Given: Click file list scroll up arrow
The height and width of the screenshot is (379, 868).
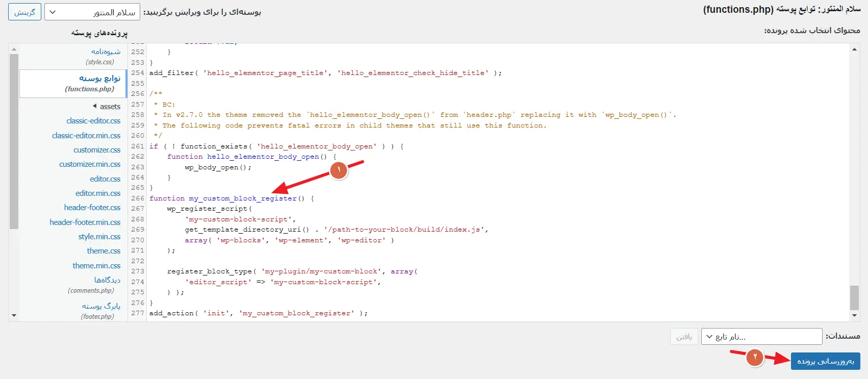Looking at the screenshot, I should [14, 49].
